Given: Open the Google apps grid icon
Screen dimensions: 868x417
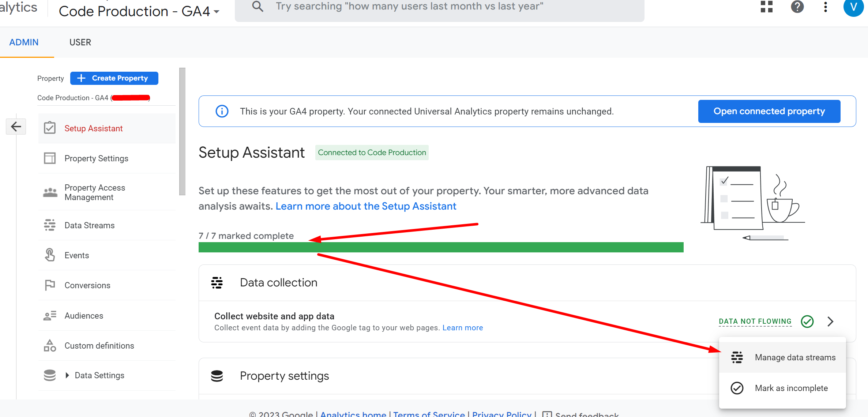Looking at the screenshot, I should (766, 7).
